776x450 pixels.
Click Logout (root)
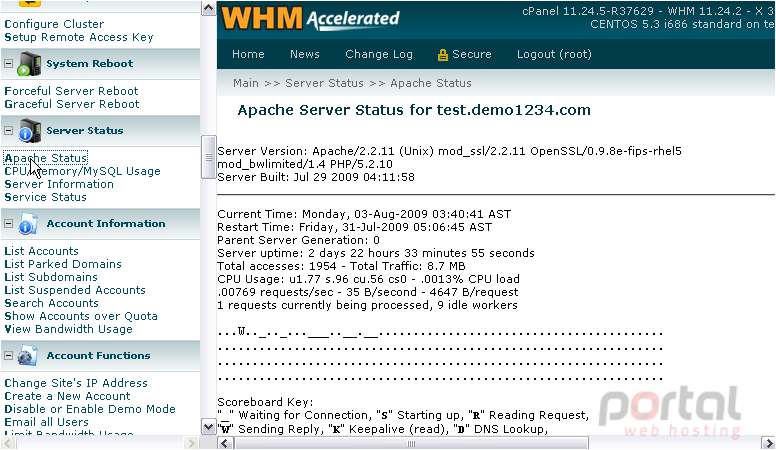554,54
